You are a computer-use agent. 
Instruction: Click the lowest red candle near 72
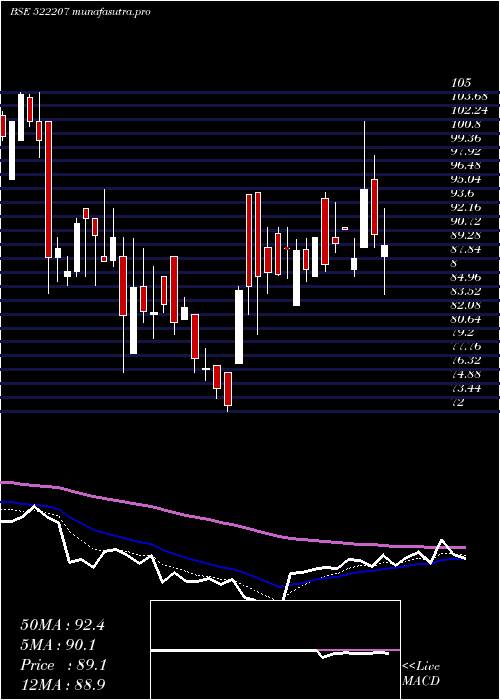[x=228, y=389]
